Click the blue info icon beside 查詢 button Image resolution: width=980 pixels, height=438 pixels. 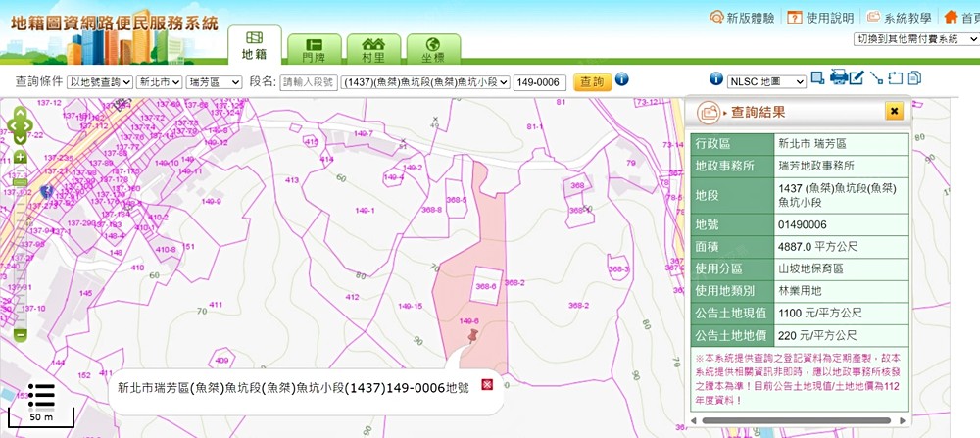click(621, 79)
